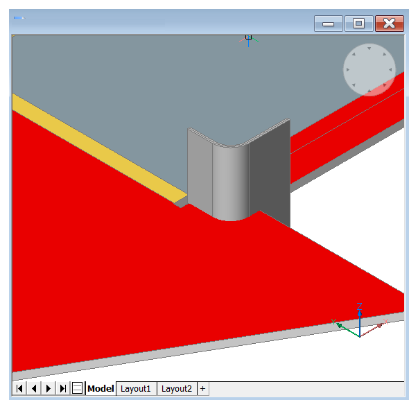Go to previous layout tab arrow

34,388
